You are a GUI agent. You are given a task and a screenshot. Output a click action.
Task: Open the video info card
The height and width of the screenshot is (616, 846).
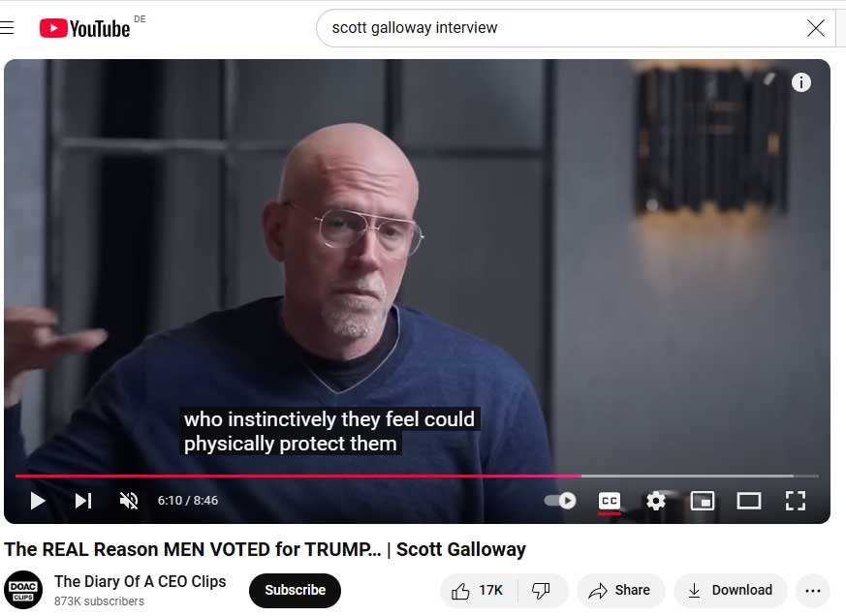pos(801,82)
